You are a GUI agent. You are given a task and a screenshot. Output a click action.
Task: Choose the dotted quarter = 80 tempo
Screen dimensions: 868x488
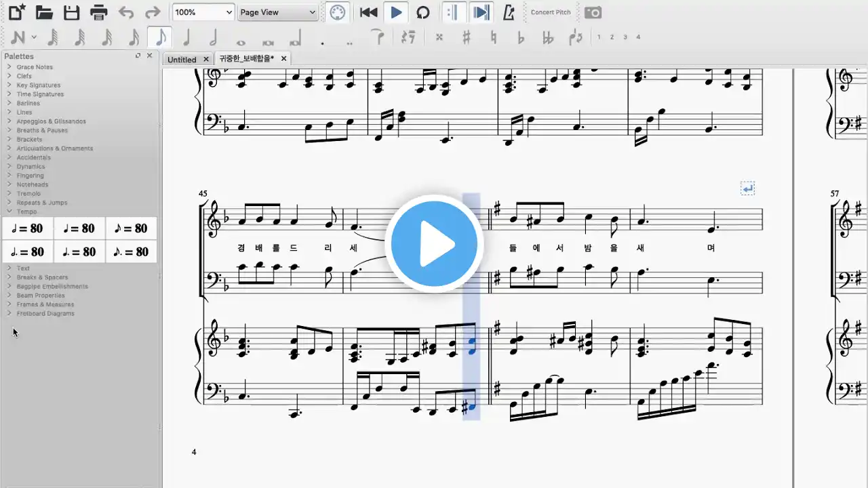pyautogui.click(x=79, y=251)
